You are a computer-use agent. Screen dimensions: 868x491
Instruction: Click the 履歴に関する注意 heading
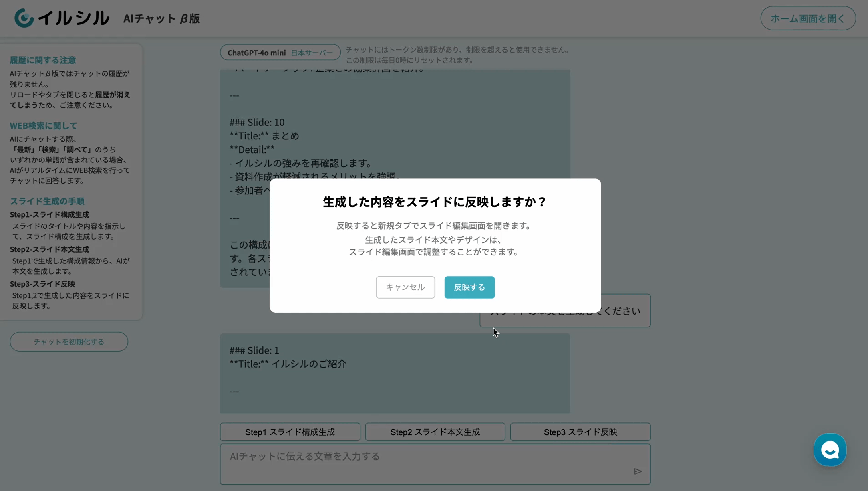pos(43,60)
